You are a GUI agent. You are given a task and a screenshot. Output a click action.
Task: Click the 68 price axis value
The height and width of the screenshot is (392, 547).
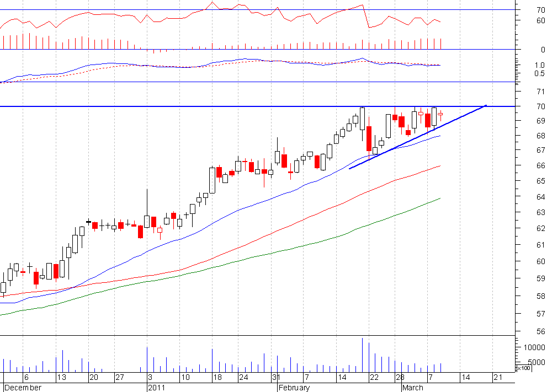click(x=541, y=136)
